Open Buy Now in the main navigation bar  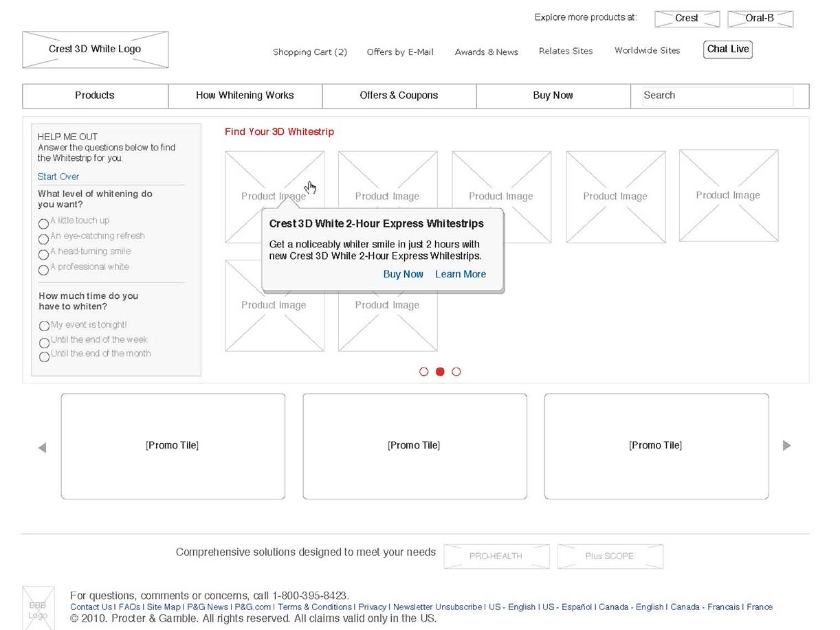[x=553, y=96]
